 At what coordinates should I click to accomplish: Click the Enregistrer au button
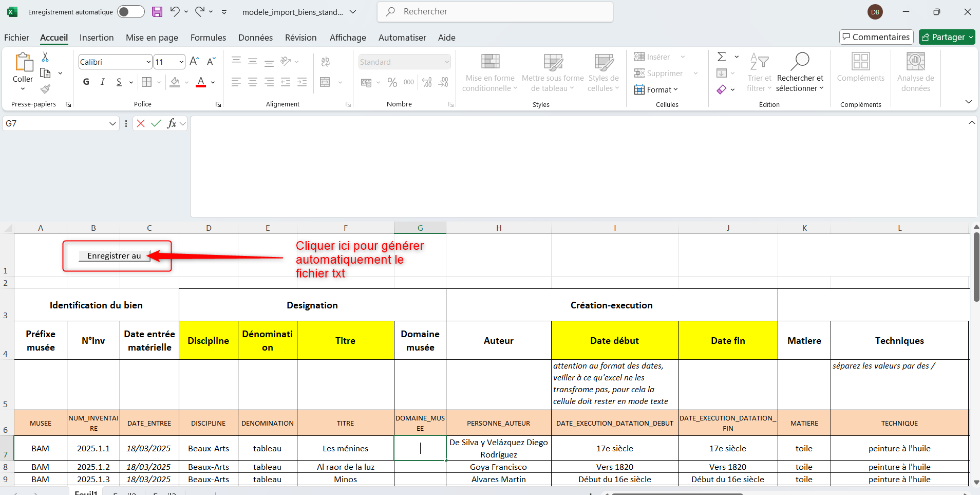114,256
